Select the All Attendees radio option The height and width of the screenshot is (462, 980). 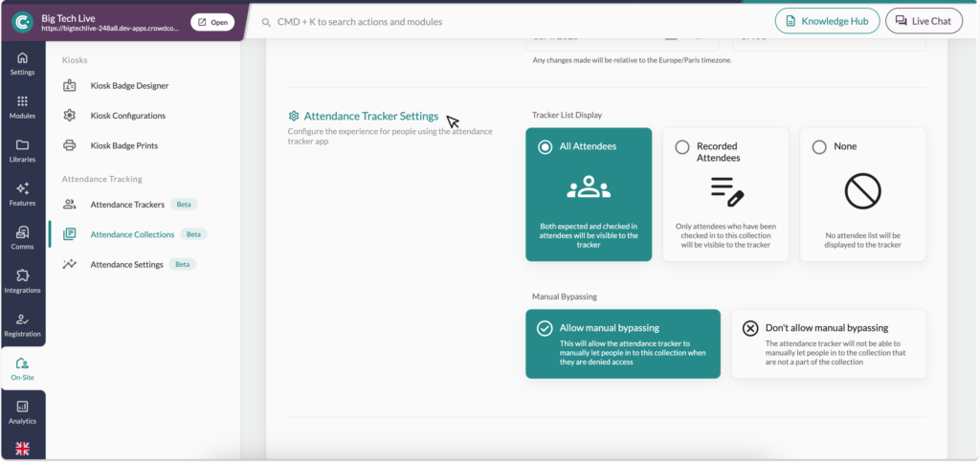point(546,146)
